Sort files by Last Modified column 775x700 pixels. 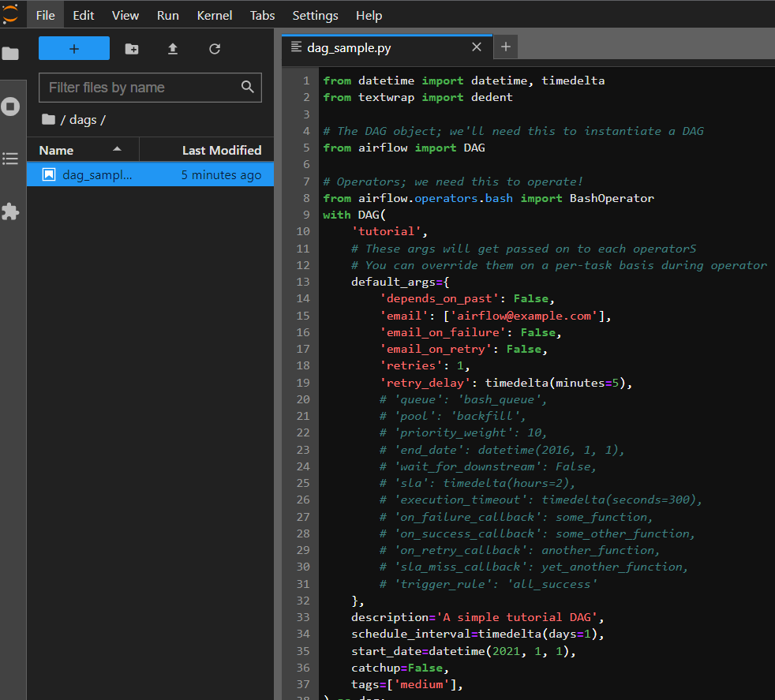(221, 150)
